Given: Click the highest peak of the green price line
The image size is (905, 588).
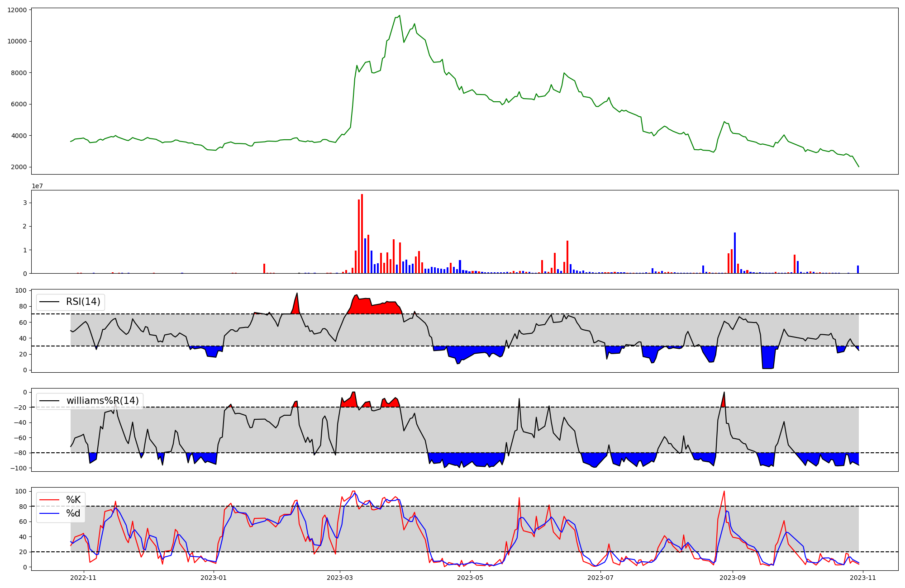Looking at the screenshot, I should (399, 16).
